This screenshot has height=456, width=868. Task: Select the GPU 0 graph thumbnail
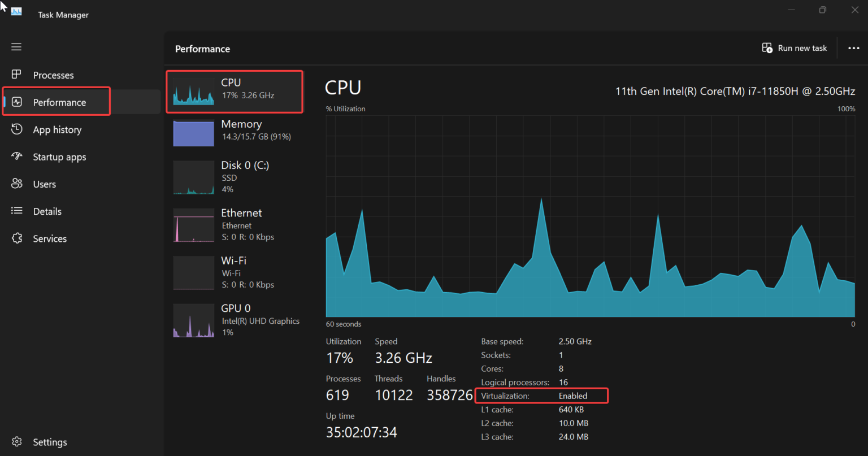click(x=194, y=320)
